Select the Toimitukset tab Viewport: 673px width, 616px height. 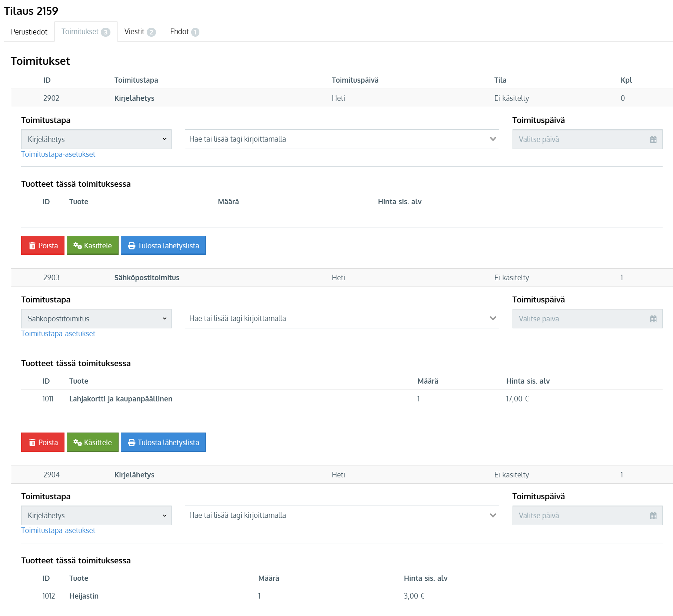[86, 32]
